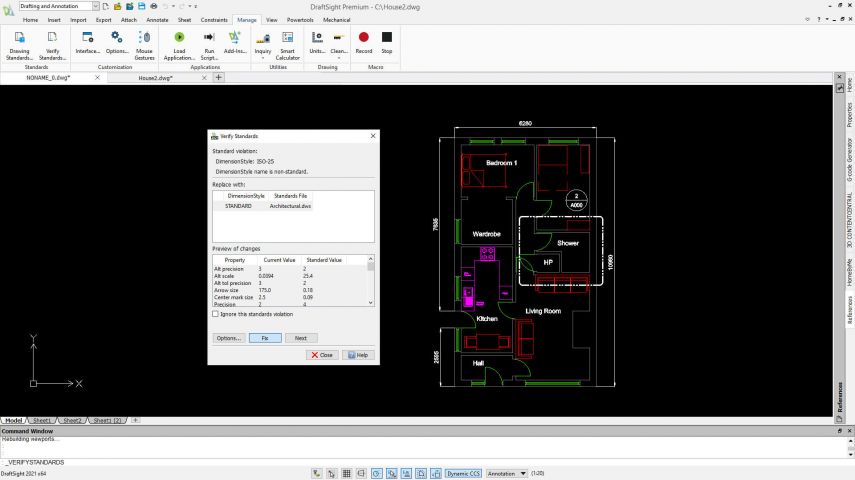
Task: Open the Mouse Gestures tool
Action: pyautogui.click(x=144, y=38)
